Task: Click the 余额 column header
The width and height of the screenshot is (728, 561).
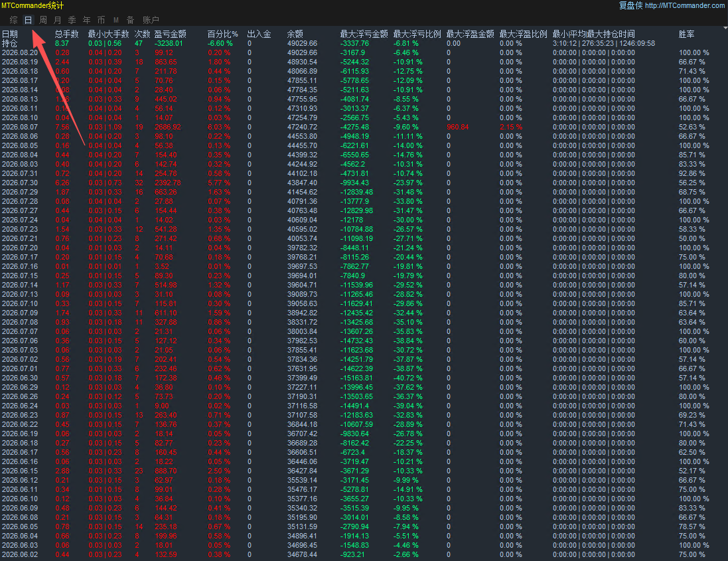Action: click(x=295, y=34)
